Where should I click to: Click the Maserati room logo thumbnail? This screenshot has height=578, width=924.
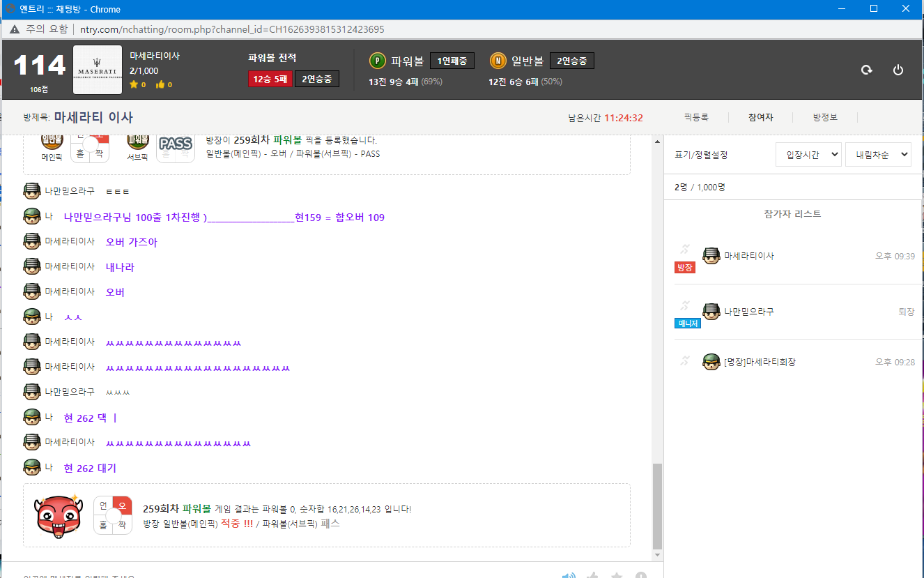click(x=98, y=70)
